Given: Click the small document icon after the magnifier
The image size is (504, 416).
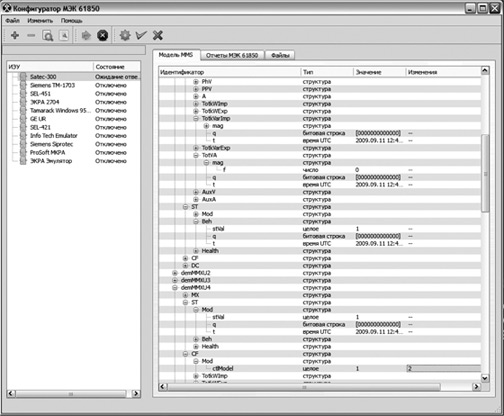Looking at the screenshot, I should (x=64, y=35).
